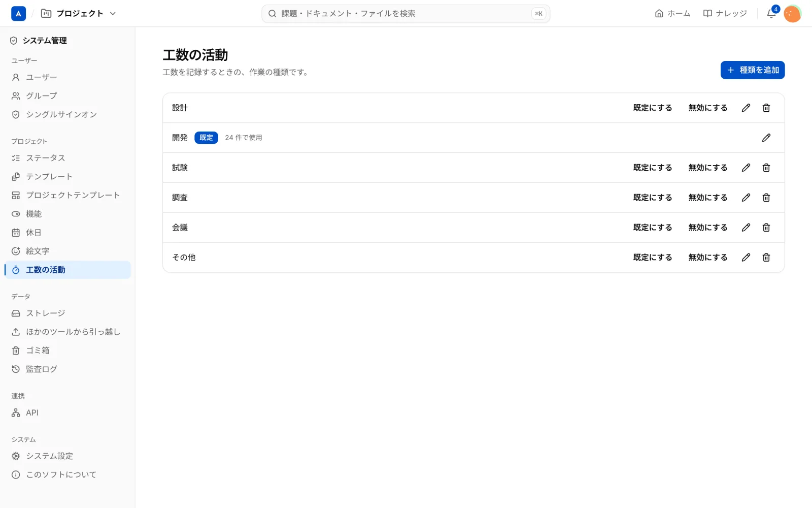The image size is (812, 508).
Task: Edit the 開発 activity with pencil icon
Action: point(766,138)
